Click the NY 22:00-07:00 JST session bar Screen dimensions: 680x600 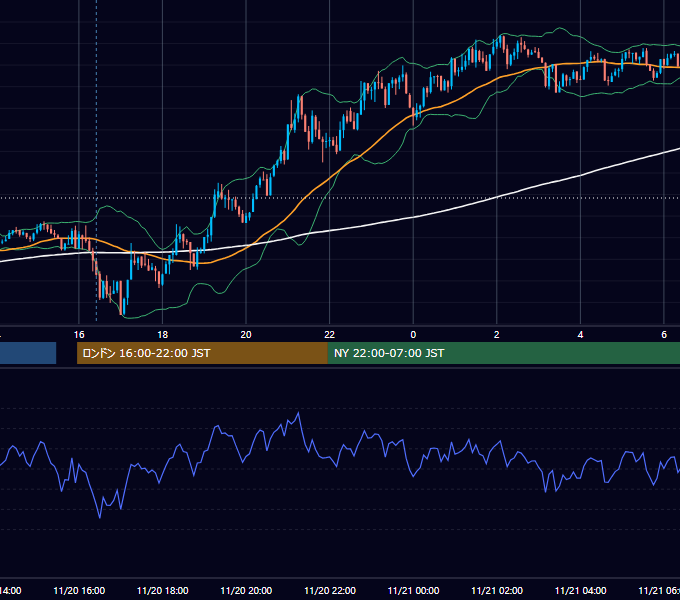[x=504, y=353]
